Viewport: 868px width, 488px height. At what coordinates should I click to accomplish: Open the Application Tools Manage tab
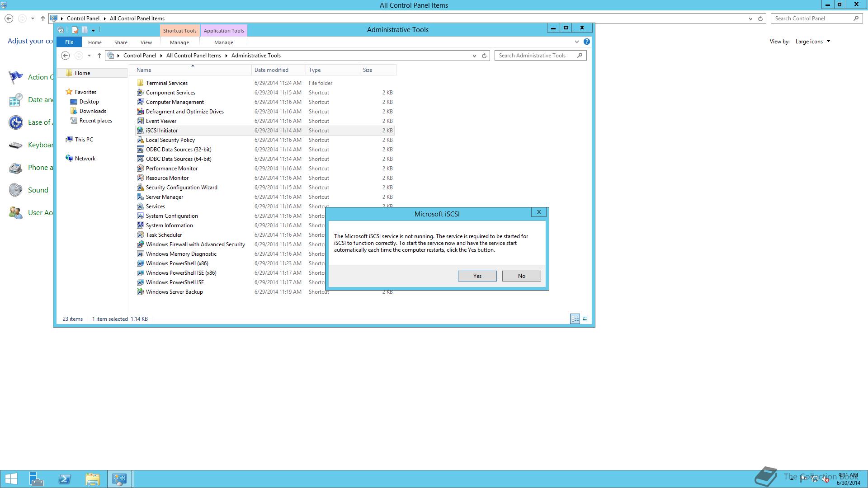[223, 42]
